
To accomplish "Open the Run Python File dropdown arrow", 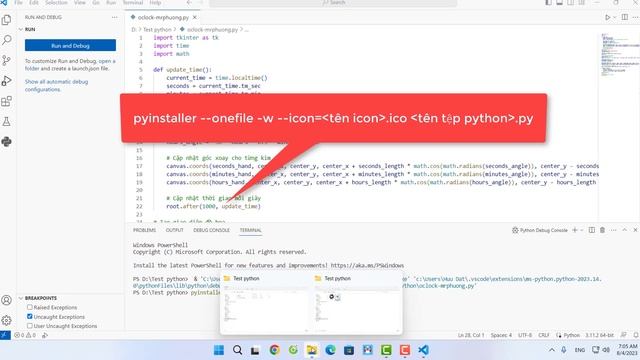I will pyautogui.click(x=614, y=18).
